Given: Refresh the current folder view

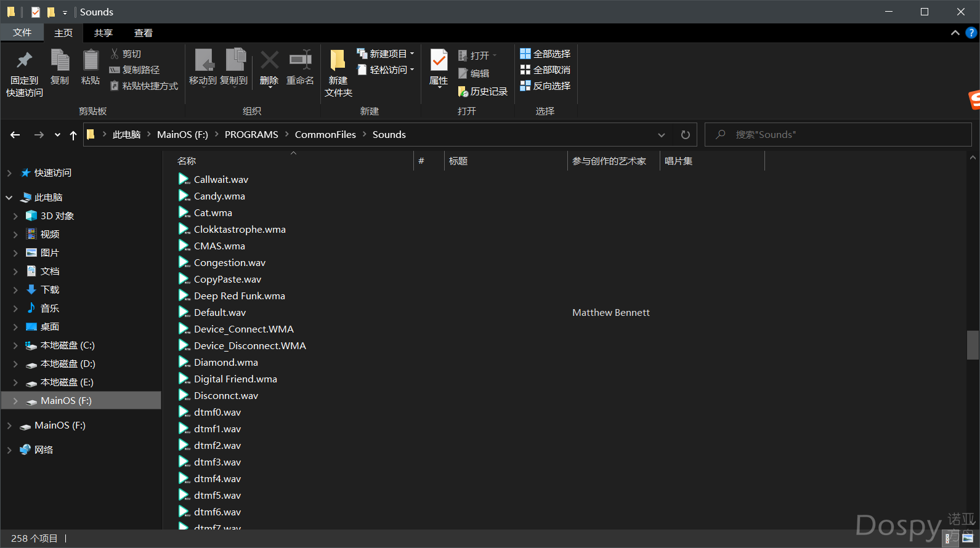Looking at the screenshot, I should pyautogui.click(x=685, y=135).
